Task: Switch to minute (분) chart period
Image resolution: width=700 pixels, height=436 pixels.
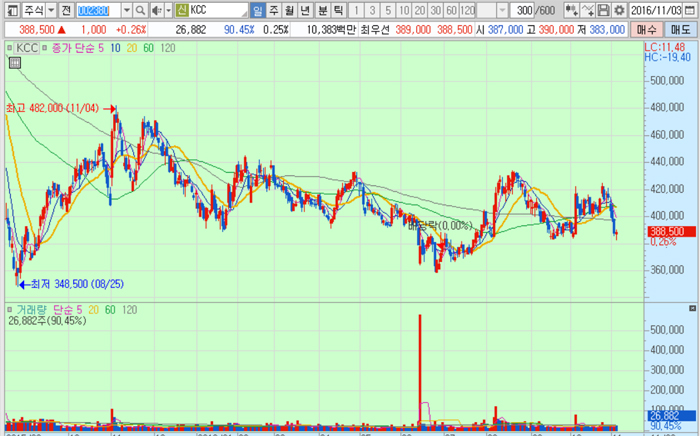Action: [x=321, y=10]
